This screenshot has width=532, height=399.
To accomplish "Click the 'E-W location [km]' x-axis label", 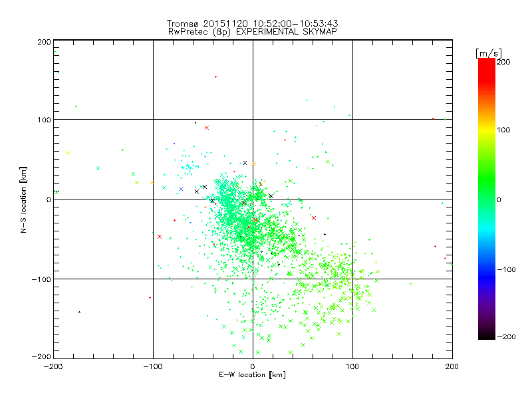I will click(x=252, y=374).
